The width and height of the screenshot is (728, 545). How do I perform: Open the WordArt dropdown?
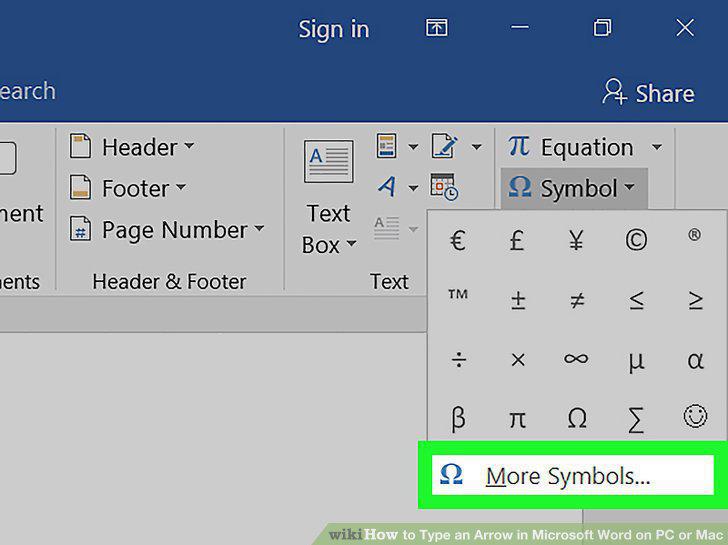pyautogui.click(x=398, y=187)
